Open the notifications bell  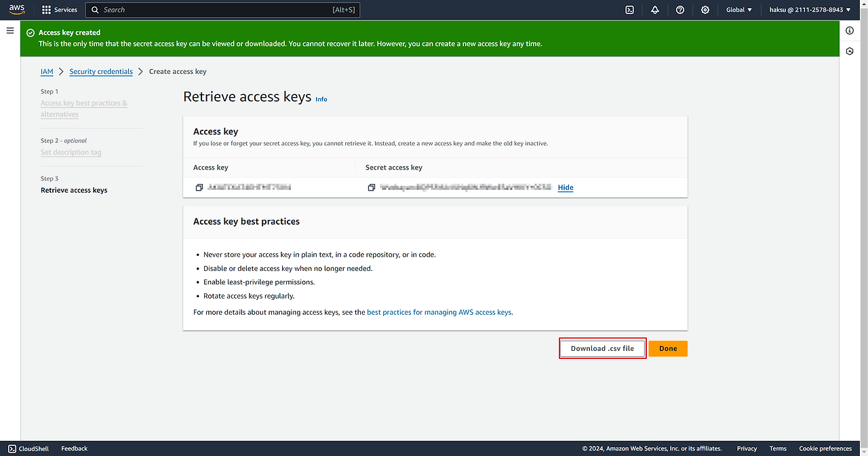pyautogui.click(x=654, y=10)
